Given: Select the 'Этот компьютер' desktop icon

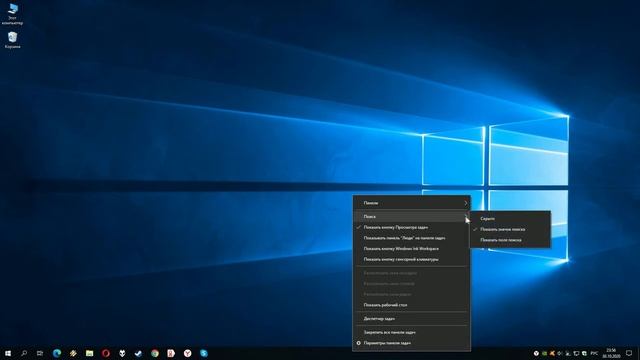Looking at the screenshot, I should pyautogui.click(x=12, y=14).
